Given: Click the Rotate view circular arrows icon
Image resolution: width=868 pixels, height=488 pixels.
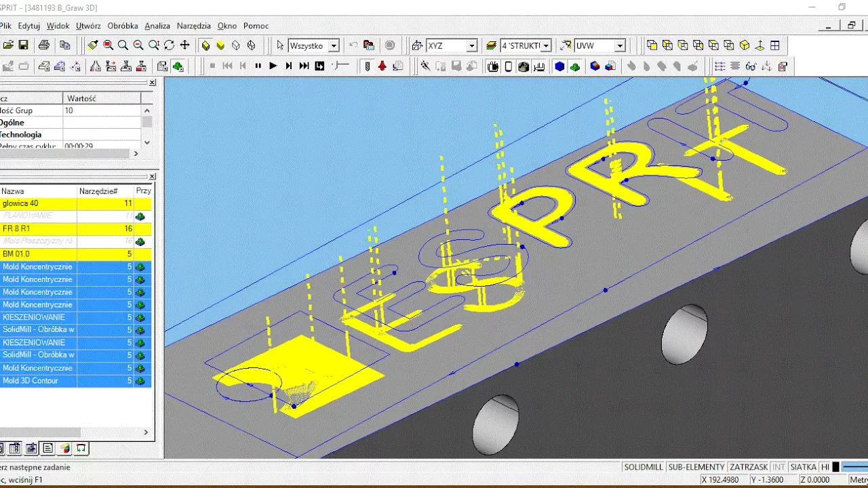Looking at the screenshot, I should 169,45.
